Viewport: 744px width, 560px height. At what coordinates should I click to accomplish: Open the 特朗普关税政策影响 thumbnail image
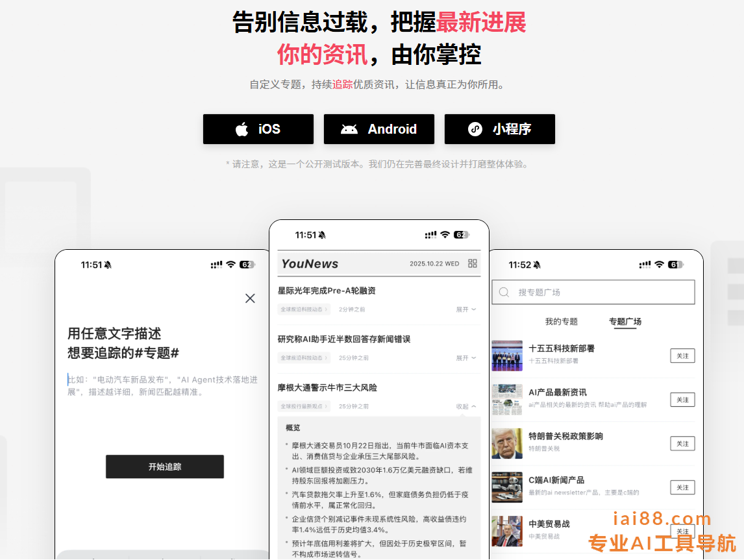507,443
